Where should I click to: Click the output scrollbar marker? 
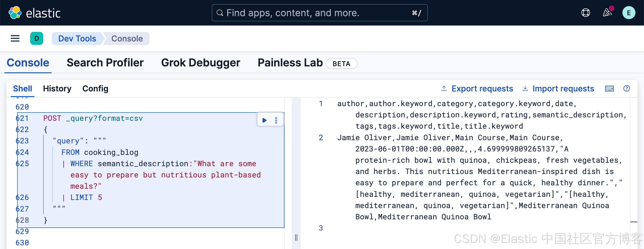633,222
